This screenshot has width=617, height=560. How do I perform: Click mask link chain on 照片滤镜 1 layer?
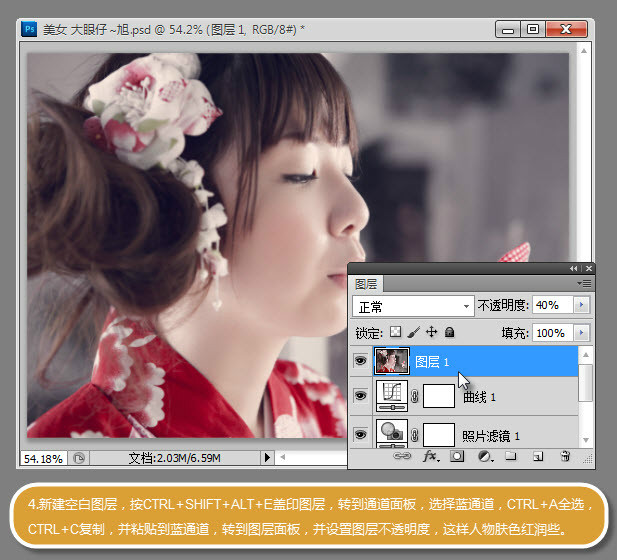(x=414, y=435)
